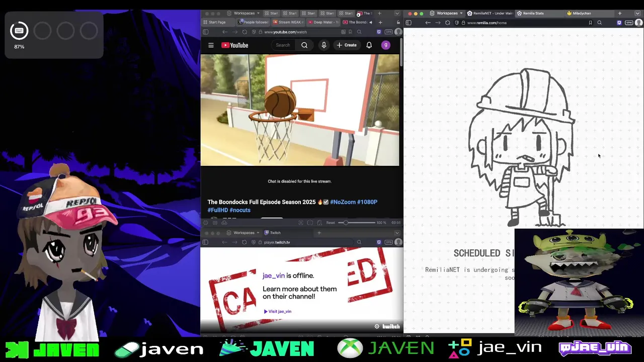The image size is (644, 362).
Task: Click the #nocuts hashtag link
Action: pos(240,210)
